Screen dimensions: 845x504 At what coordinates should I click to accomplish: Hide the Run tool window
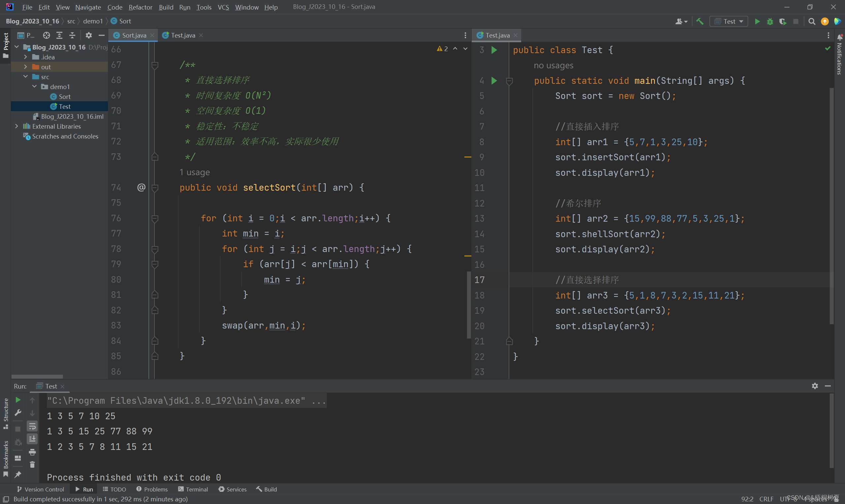click(828, 386)
